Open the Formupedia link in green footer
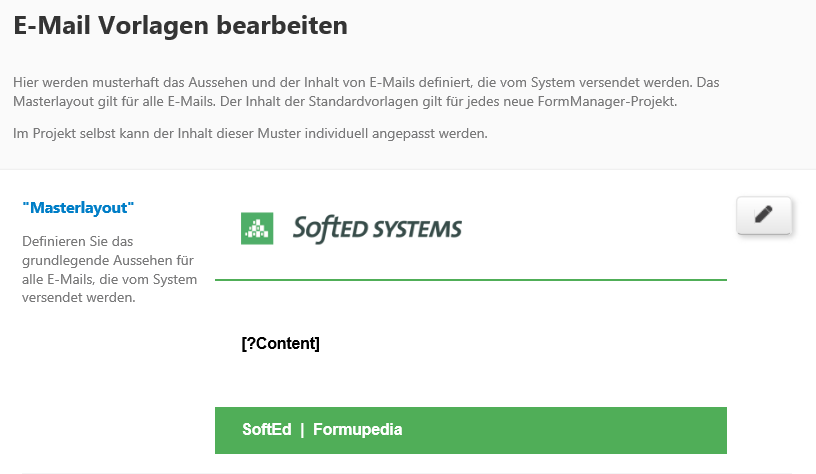This screenshot has height=474, width=816. point(358,429)
